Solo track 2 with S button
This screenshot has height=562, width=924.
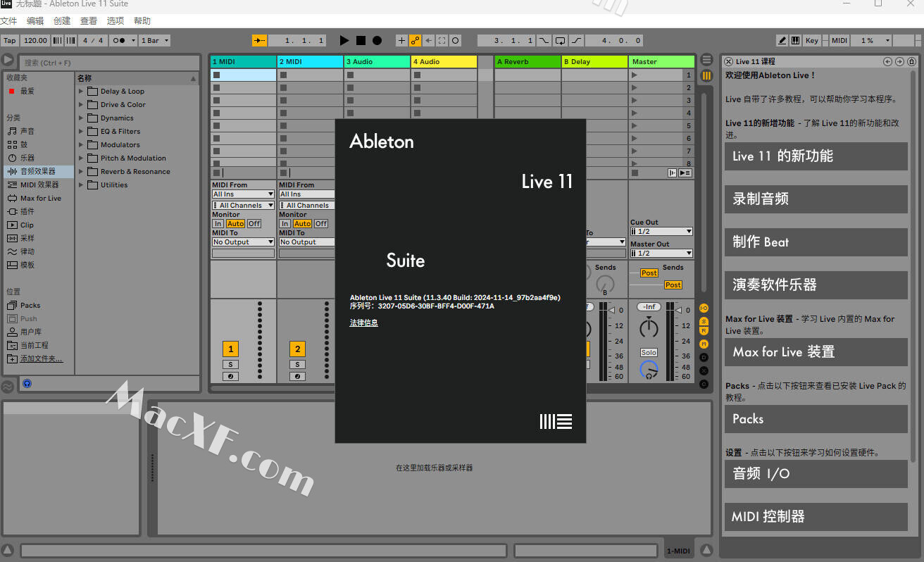(297, 364)
